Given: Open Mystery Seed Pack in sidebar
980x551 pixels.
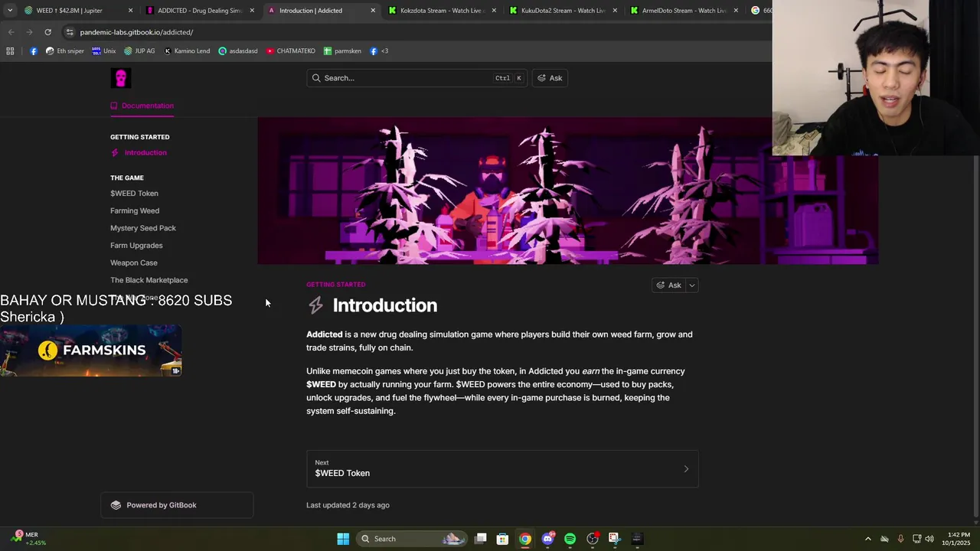Looking at the screenshot, I should [143, 228].
